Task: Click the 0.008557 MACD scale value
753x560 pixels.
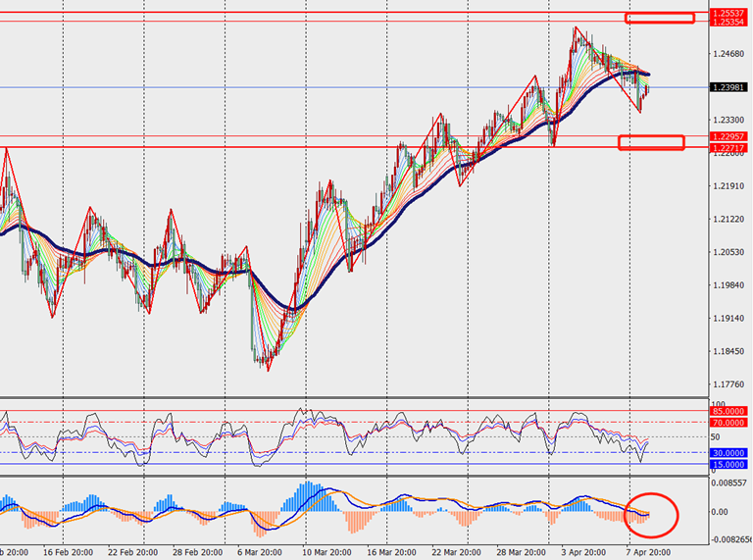Action: (729, 483)
